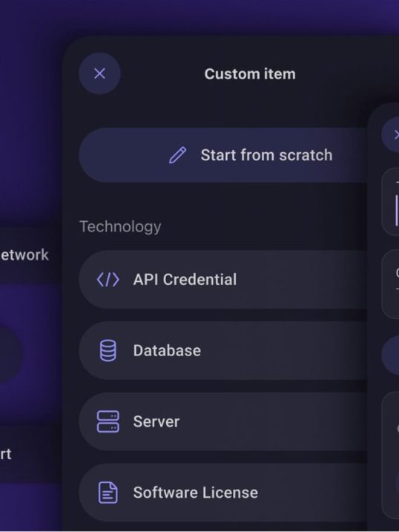Image resolution: width=399 pixels, height=532 pixels.
Task: Click the Custom item panel title
Action: (250, 74)
